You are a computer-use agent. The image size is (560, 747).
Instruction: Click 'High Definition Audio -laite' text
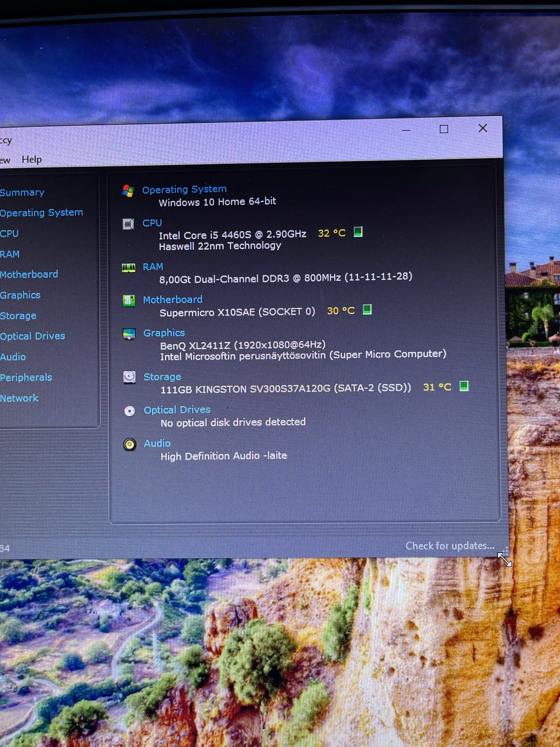click(x=224, y=456)
